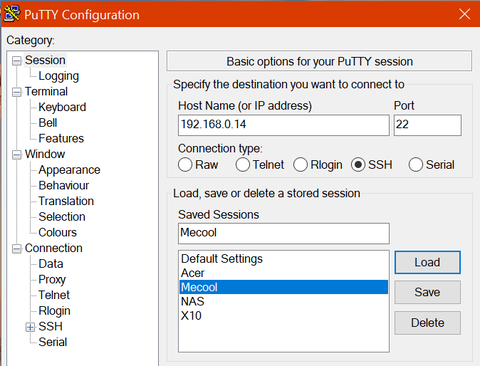This screenshot has width=480, height=366.
Task: Click the Host Name input field
Action: [x=284, y=125]
